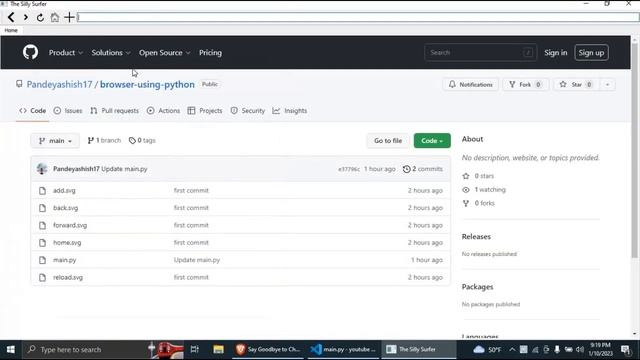Click the Releases heading link
This screenshot has width=640, height=360.
(476, 237)
